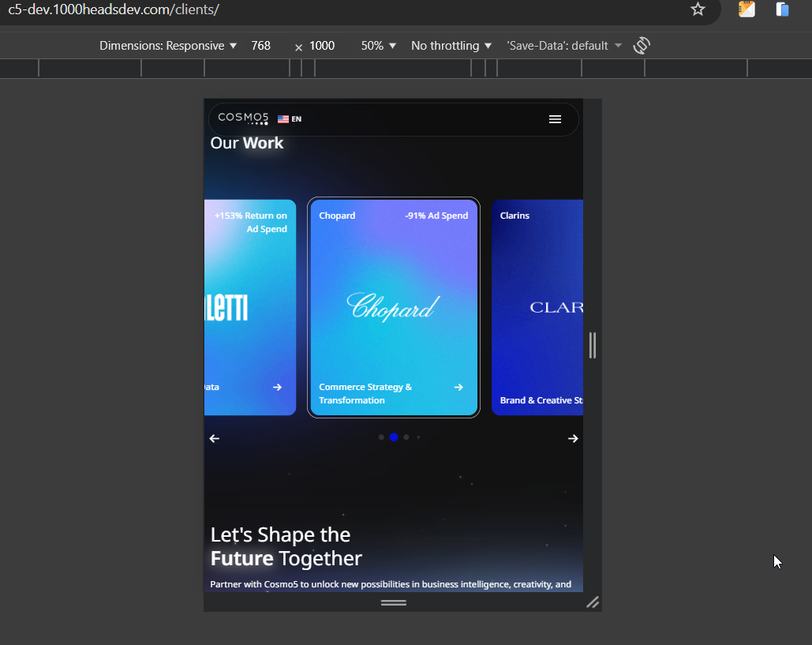Select the fourth small pagination dot
Viewport: 812px width, 645px height.
[418, 437]
